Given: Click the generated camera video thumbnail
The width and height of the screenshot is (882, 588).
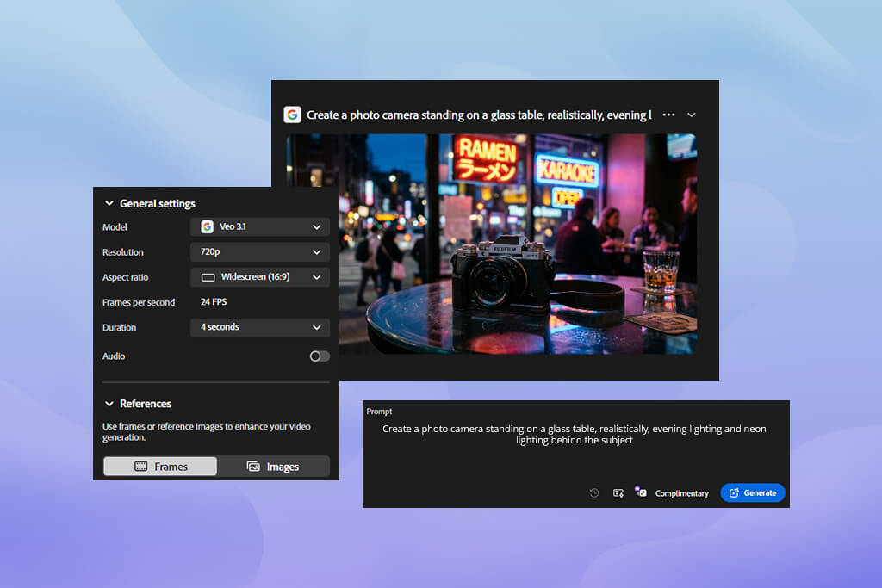Looking at the screenshot, I should click(491, 244).
